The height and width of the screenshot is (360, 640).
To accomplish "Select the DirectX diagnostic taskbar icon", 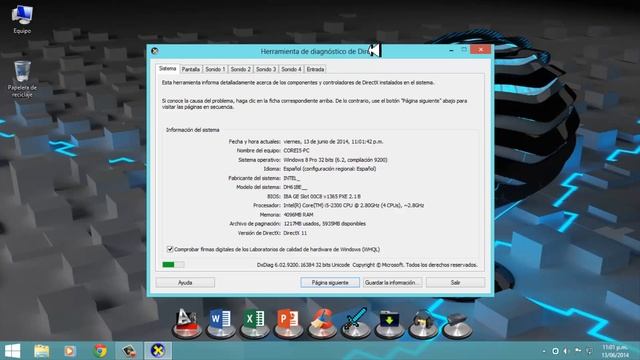I will pos(158,351).
